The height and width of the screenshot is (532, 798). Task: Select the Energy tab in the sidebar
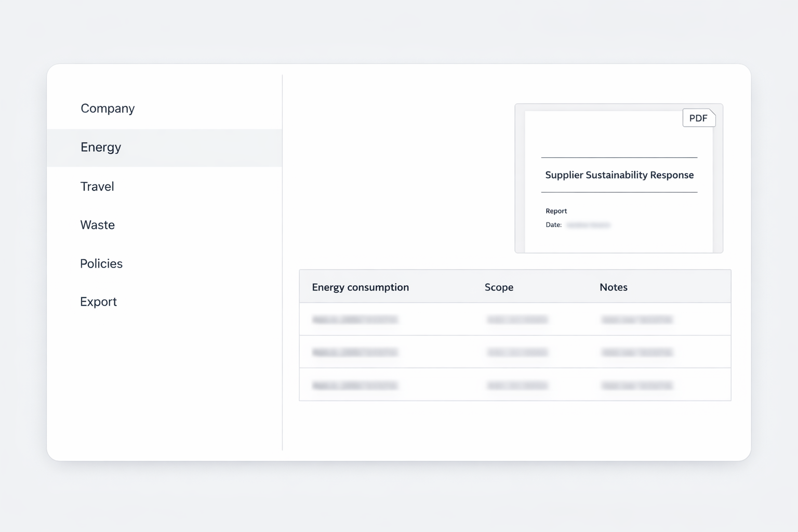click(100, 147)
